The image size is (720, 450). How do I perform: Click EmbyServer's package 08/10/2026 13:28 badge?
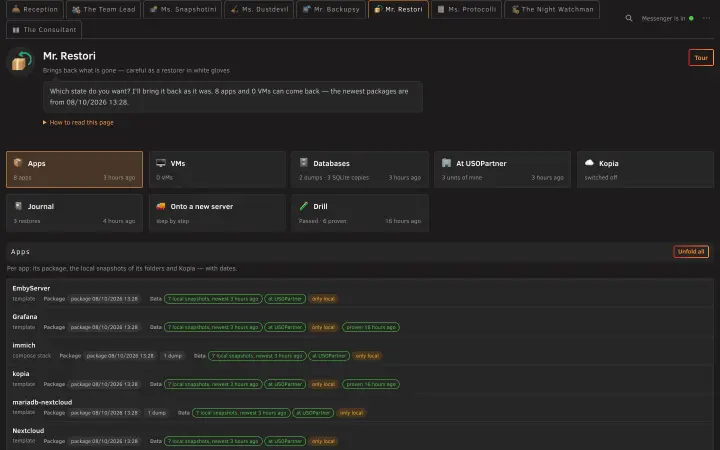coord(104,299)
